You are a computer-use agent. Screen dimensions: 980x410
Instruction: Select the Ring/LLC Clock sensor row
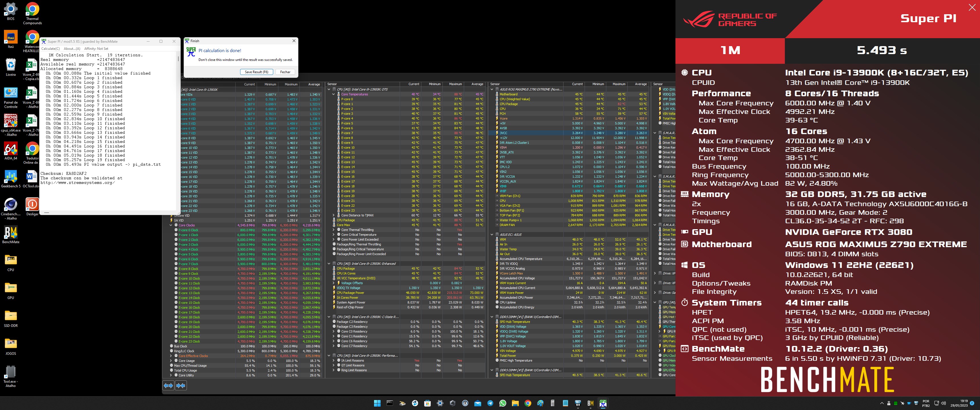point(246,351)
